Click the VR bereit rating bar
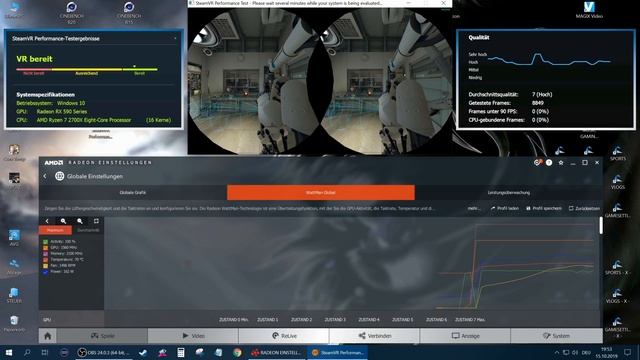Image resolution: width=640 pixels, height=360 pixels. pos(87,69)
